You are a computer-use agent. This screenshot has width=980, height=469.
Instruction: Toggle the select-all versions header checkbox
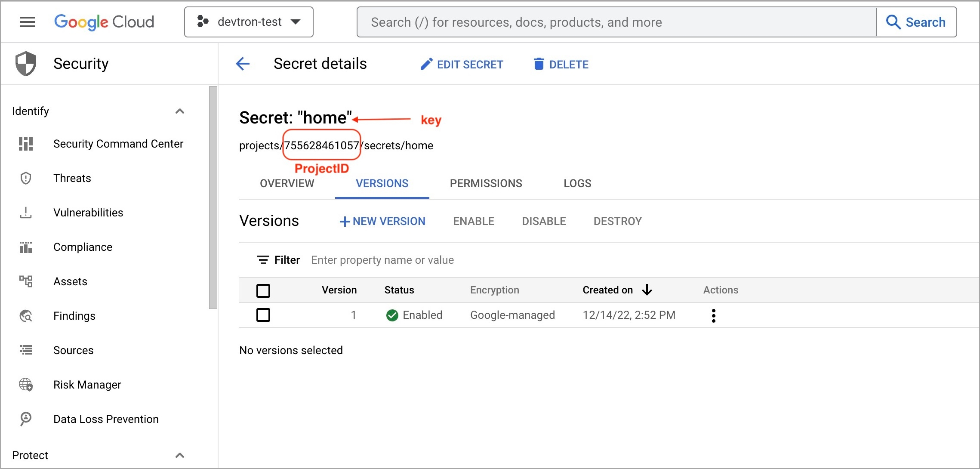[x=263, y=290]
